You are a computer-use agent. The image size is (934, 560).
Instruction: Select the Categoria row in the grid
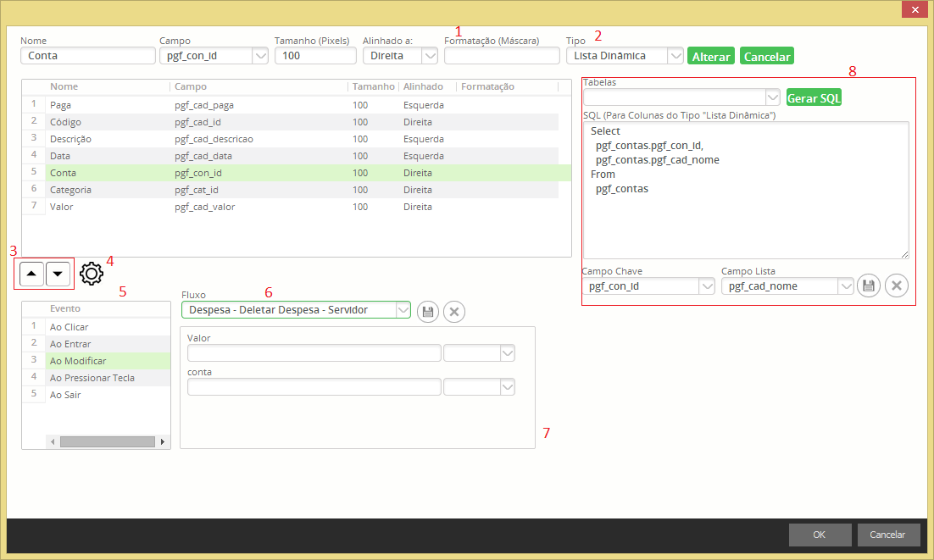[x=71, y=190]
